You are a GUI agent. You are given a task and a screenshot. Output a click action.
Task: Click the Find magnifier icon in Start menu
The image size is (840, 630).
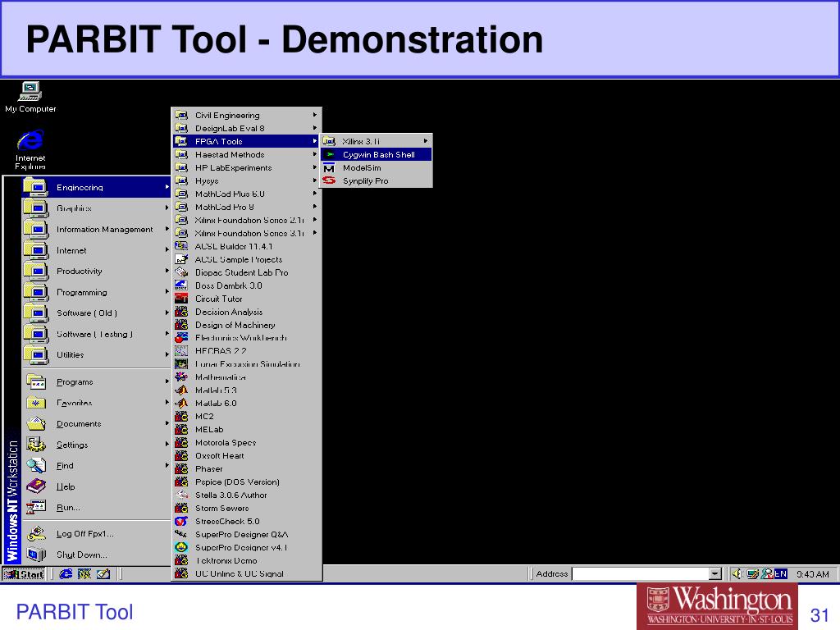coord(36,466)
